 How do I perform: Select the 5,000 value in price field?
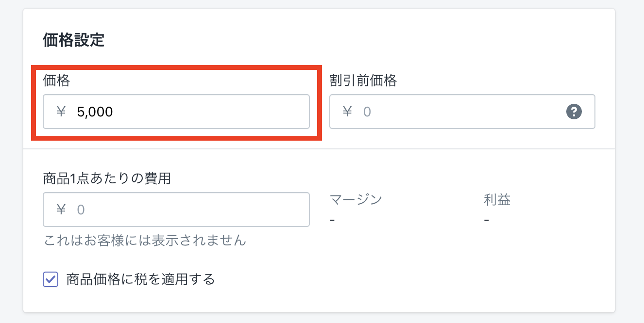click(95, 112)
